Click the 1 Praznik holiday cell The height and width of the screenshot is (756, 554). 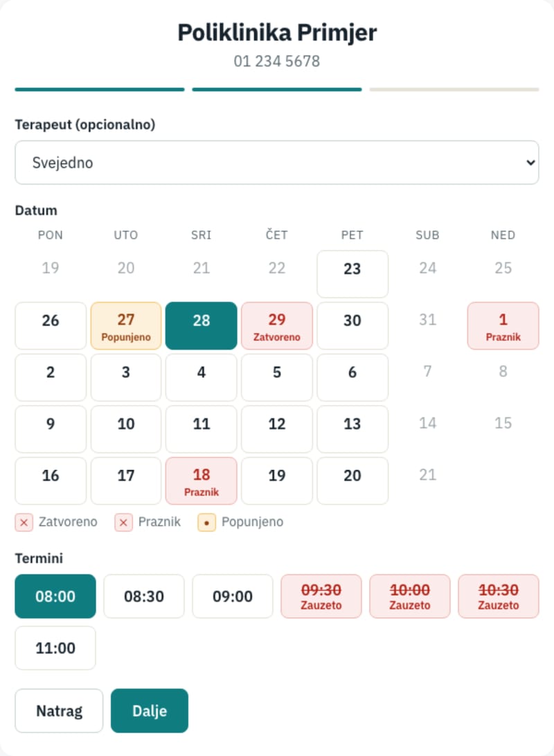tap(503, 325)
